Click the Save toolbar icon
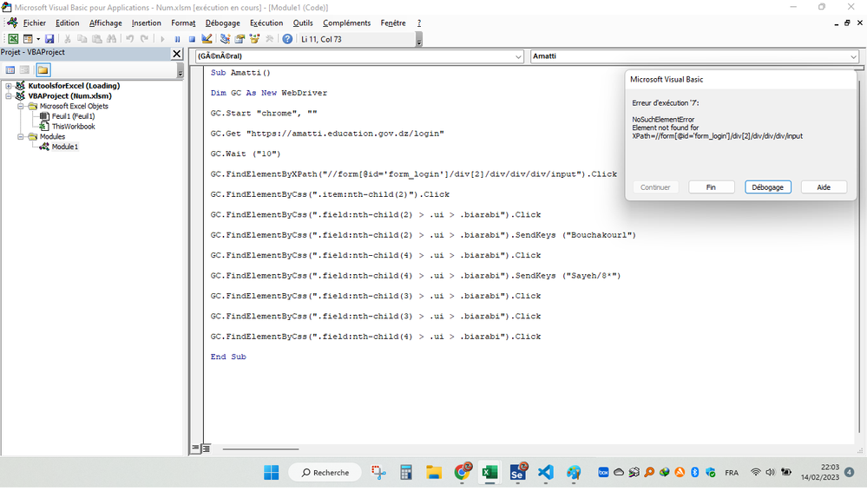Screen dimensions: 867x504 click(49, 38)
